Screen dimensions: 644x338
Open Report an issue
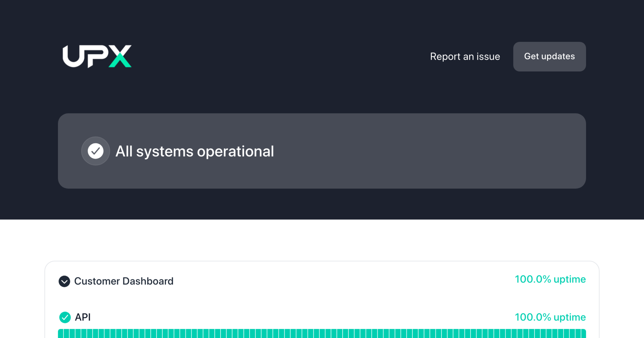pos(465,57)
